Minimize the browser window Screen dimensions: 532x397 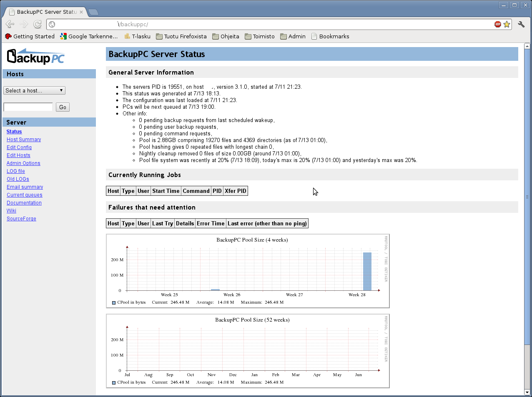tap(504, 5)
